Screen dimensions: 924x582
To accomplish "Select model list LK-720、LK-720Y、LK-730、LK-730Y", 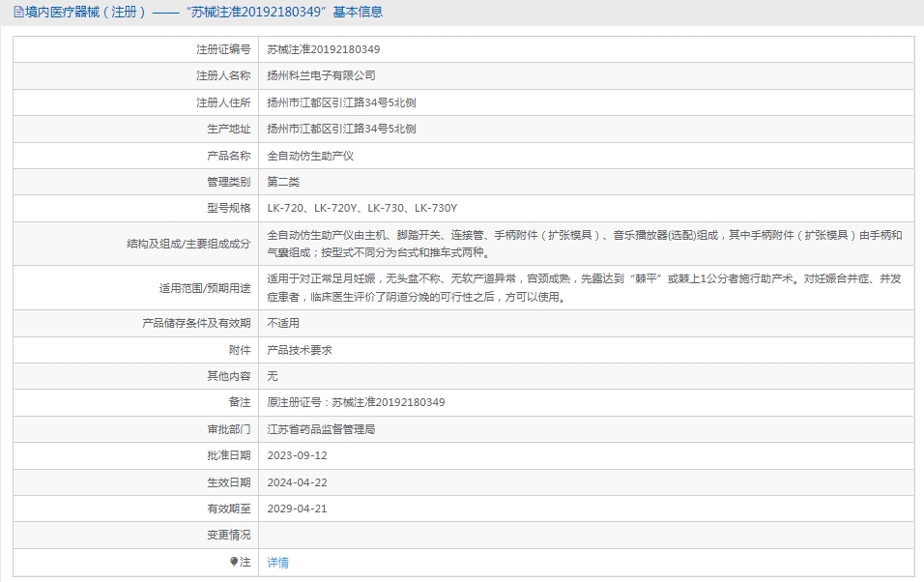I will coord(361,208).
